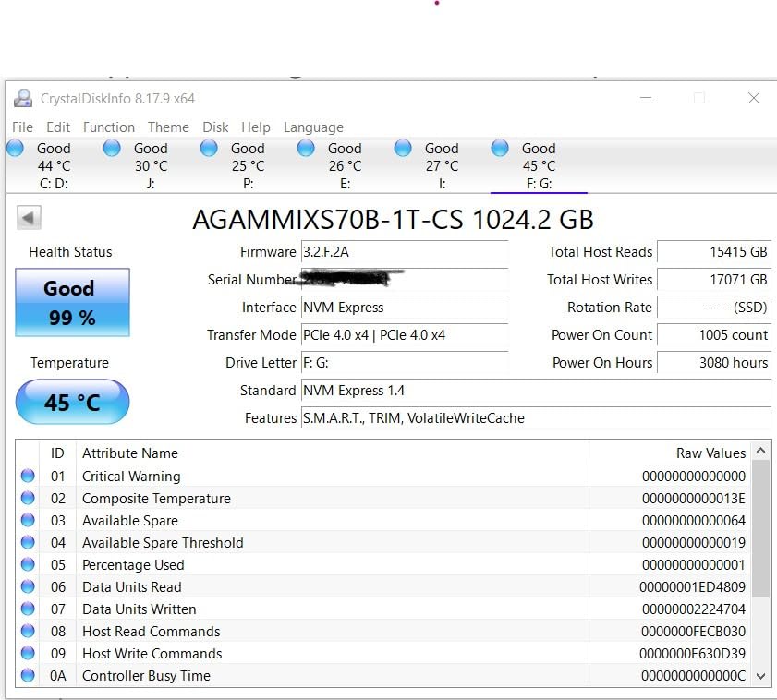The width and height of the screenshot is (777, 700).
Task: Click the 45 °C temperature button
Action: tap(72, 402)
